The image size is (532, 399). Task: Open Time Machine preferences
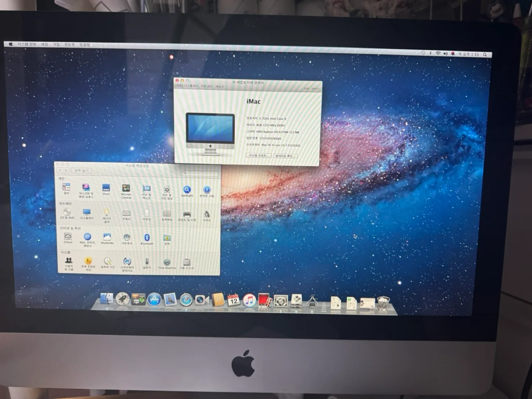click(x=167, y=264)
